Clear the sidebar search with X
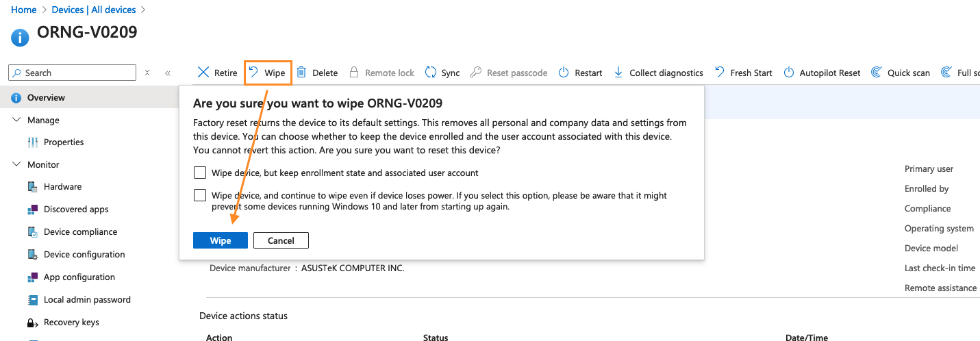980x341 pixels. 147,73
